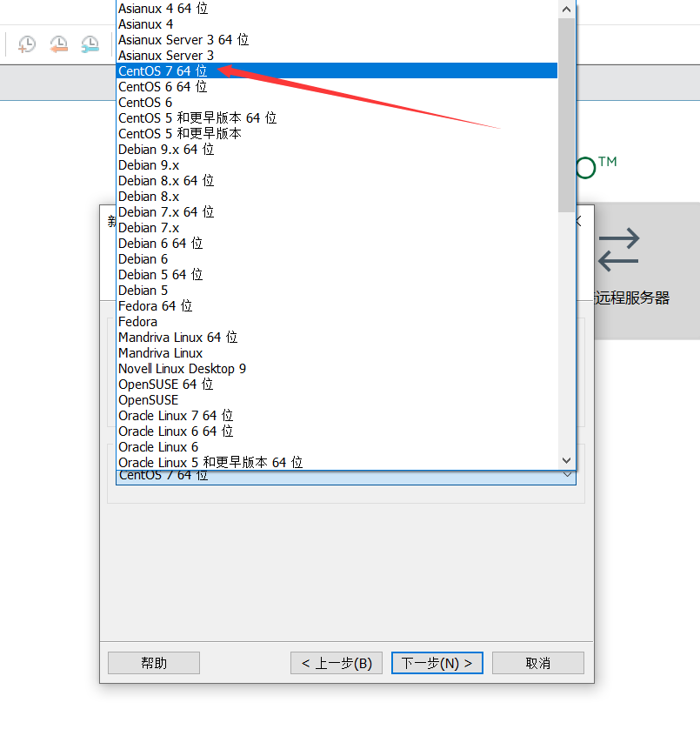Select the Asianux 4 entry
700x756 pixels.
[337, 24]
